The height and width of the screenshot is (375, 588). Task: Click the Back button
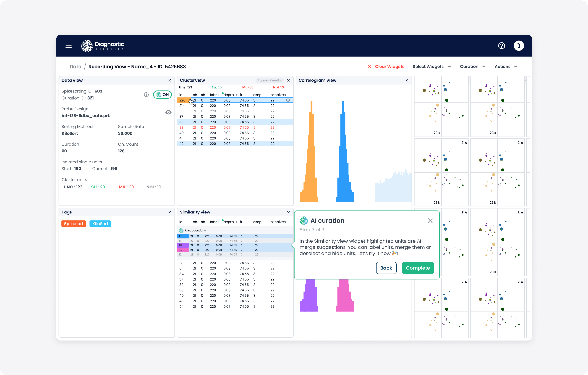pos(386,268)
